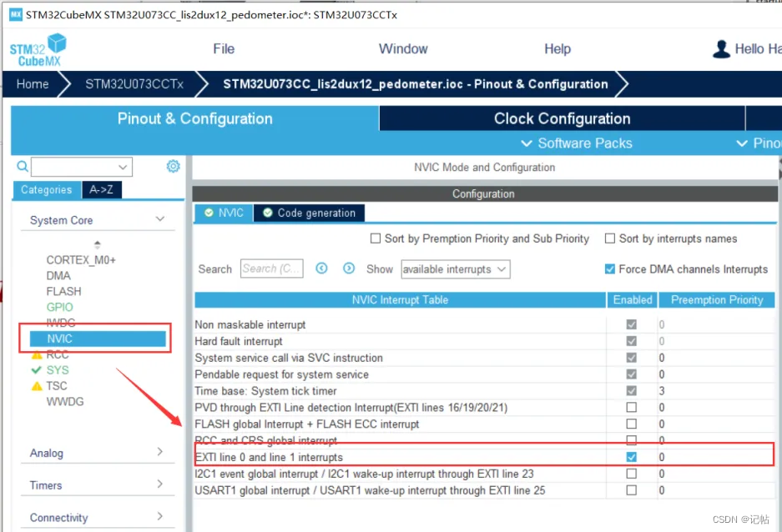Select DMA in System Core

[58, 276]
